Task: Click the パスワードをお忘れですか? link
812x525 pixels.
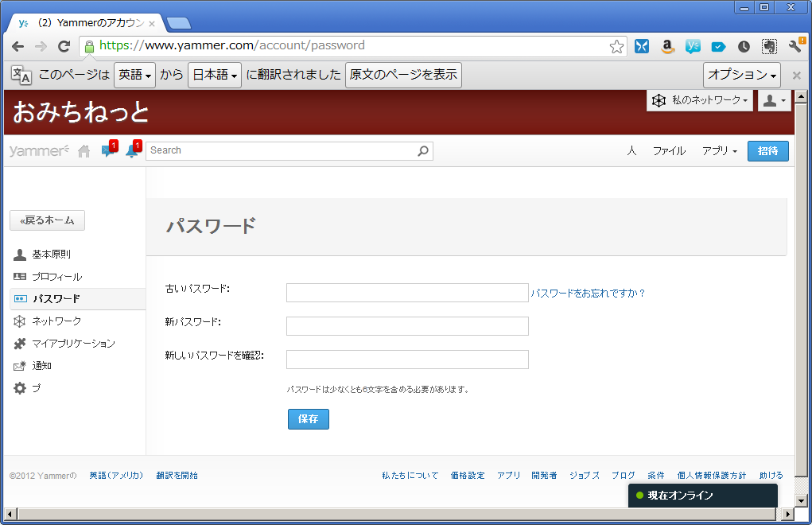Action: click(x=587, y=293)
